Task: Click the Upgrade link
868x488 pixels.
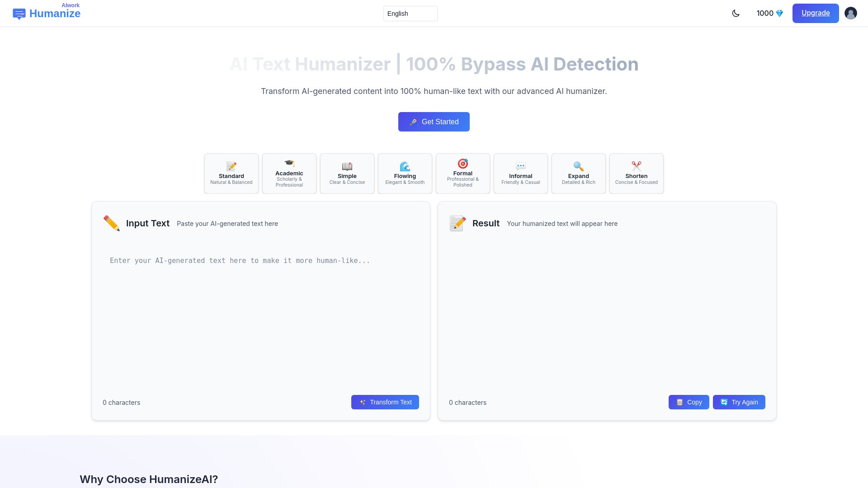Action: pyautogui.click(x=815, y=13)
